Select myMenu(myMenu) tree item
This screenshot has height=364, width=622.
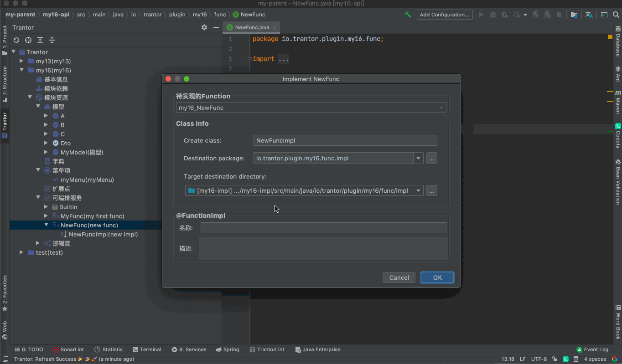pos(87,179)
